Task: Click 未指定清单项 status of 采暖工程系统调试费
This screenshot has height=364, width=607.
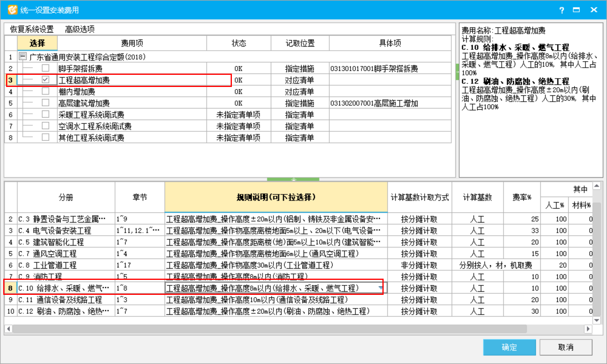Action: pyautogui.click(x=238, y=114)
